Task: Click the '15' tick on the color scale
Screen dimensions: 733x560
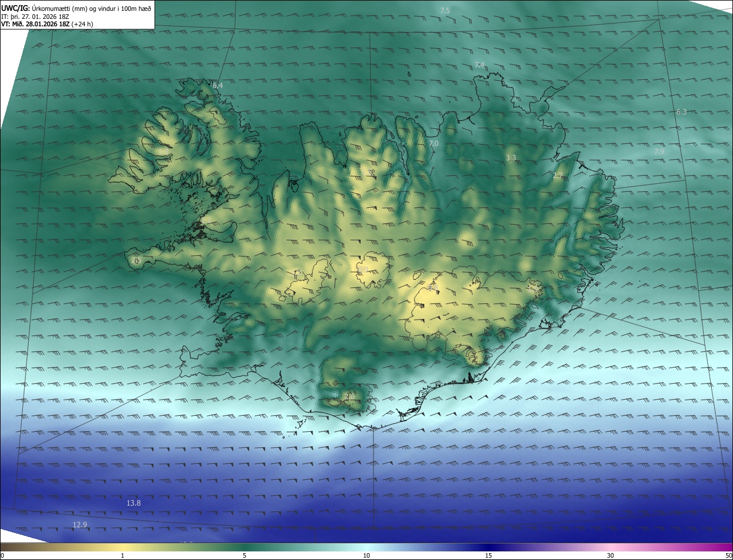Action: (x=488, y=555)
